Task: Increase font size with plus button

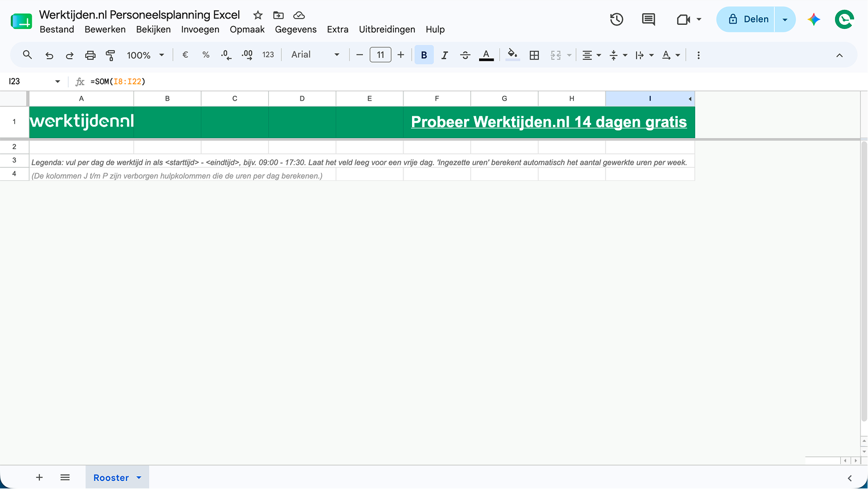Action: [400, 55]
